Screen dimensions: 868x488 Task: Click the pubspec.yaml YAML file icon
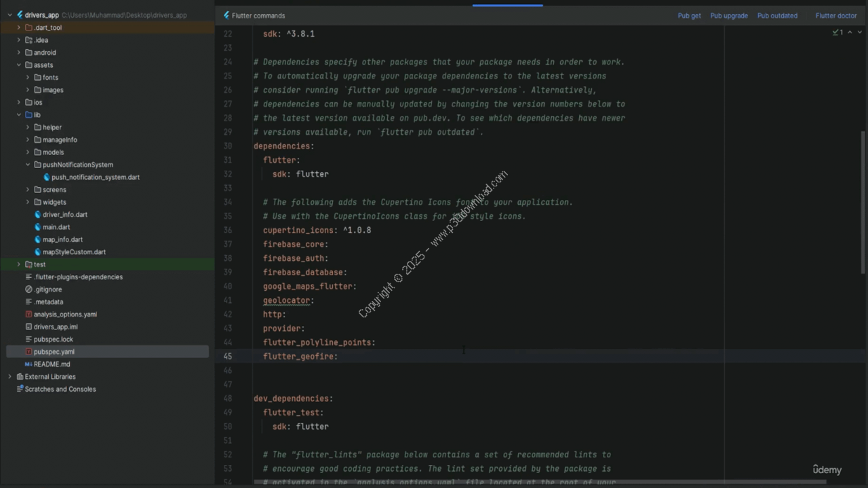(x=28, y=352)
